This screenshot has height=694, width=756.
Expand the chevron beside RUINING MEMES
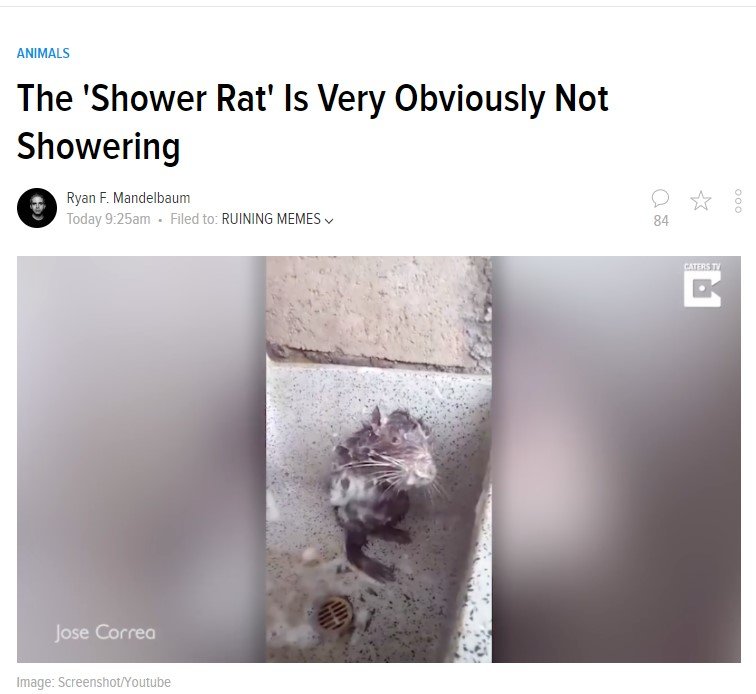coord(329,220)
